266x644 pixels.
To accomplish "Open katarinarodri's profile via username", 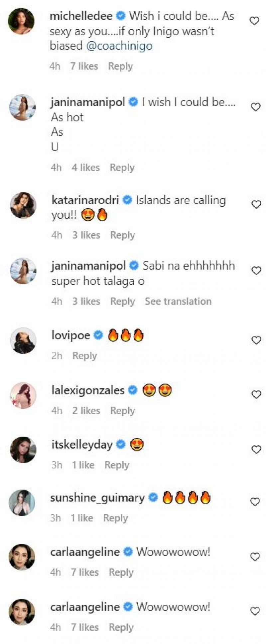I will [x=85, y=200].
